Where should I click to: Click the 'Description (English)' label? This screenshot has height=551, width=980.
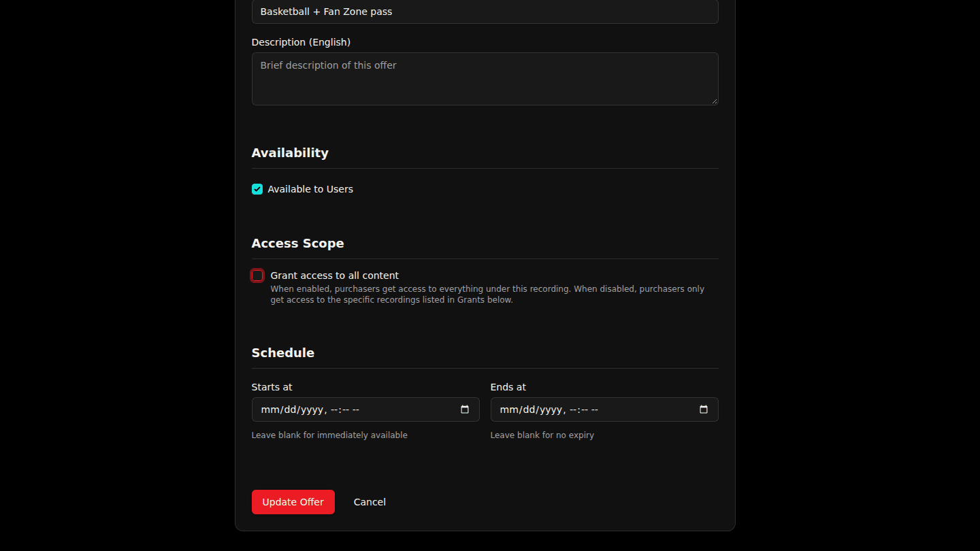(x=301, y=42)
